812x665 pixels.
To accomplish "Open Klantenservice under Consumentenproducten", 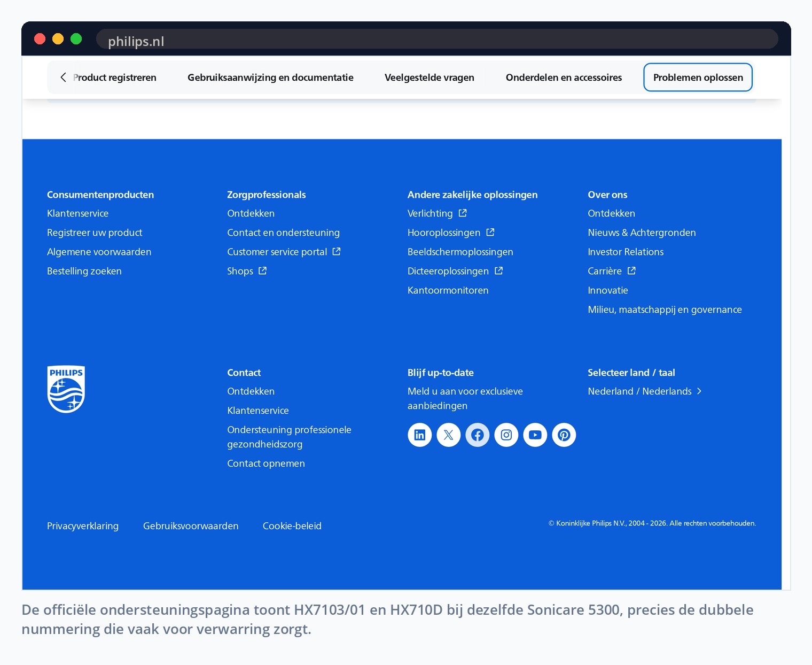I will point(77,213).
